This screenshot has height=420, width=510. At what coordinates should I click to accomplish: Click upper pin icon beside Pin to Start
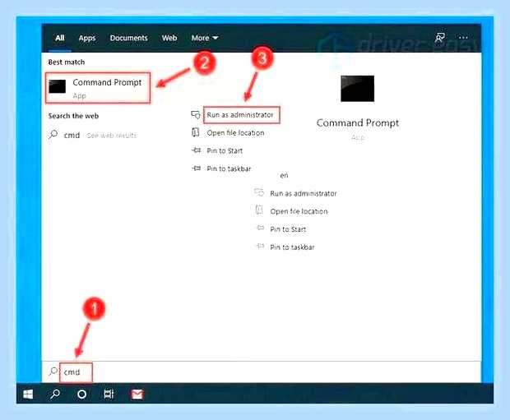[x=196, y=150]
